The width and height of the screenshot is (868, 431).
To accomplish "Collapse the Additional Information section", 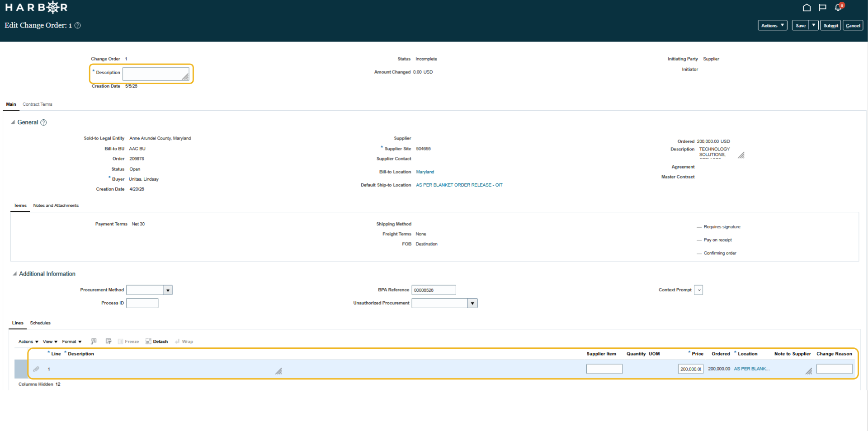I will 15,274.
